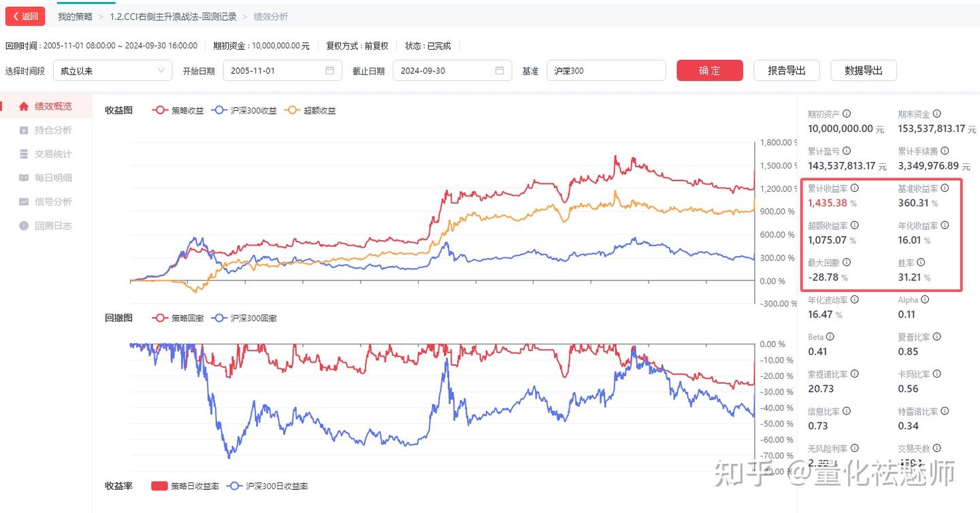This screenshot has height=513, width=980.
Task: Export a report via 报告导出
Action: point(787,70)
